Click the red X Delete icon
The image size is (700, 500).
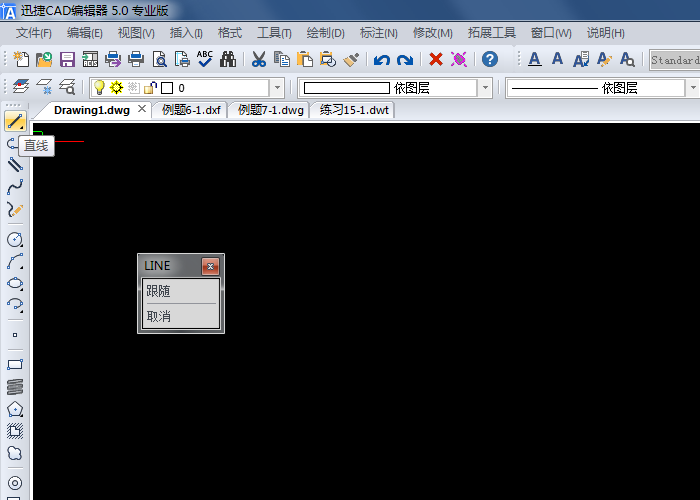point(436,59)
